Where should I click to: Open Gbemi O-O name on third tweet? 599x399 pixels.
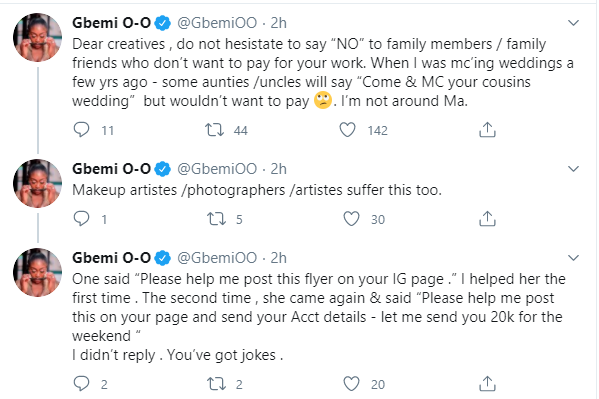click(x=112, y=258)
